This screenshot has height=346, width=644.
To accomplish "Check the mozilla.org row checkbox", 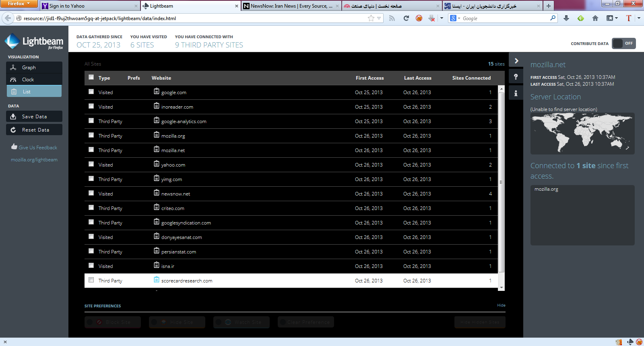I will click(91, 135).
